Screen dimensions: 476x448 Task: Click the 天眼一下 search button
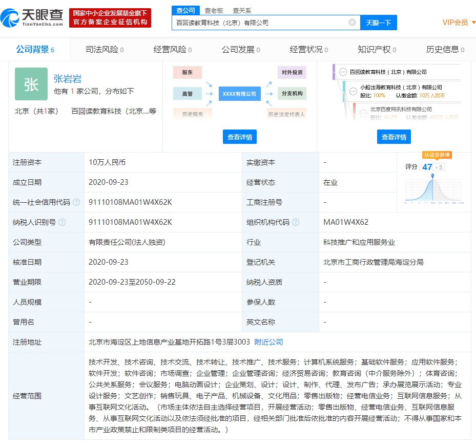tap(379, 23)
